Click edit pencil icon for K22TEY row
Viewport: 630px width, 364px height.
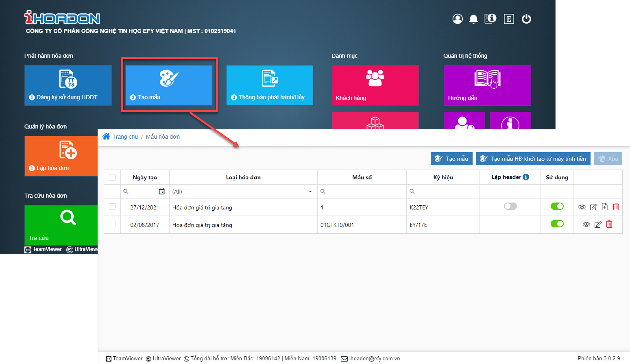coord(593,207)
